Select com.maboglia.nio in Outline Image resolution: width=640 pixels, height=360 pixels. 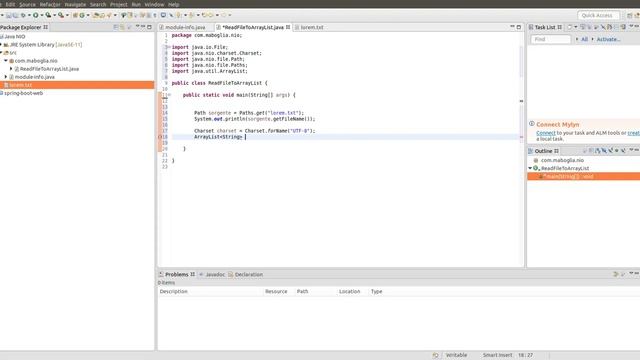point(562,160)
